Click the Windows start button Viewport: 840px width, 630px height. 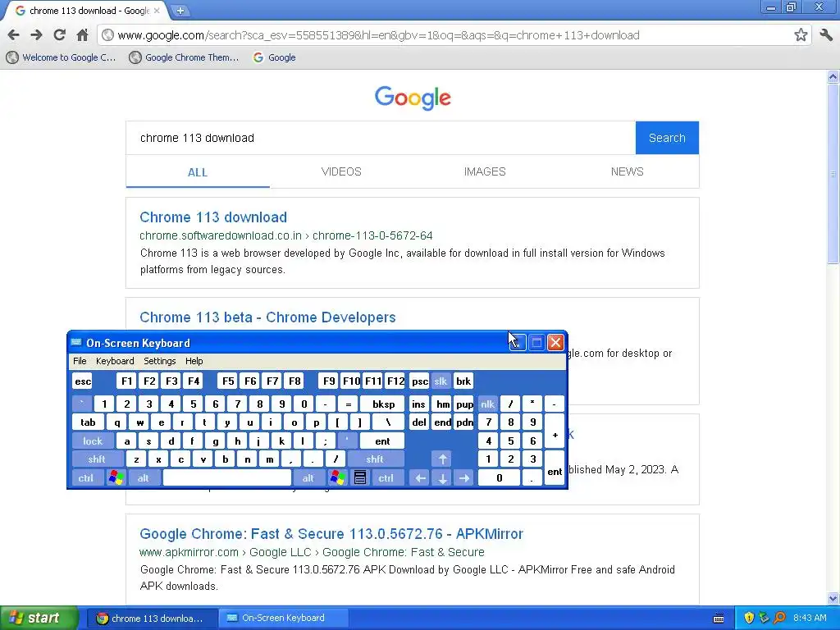pos(39,618)
